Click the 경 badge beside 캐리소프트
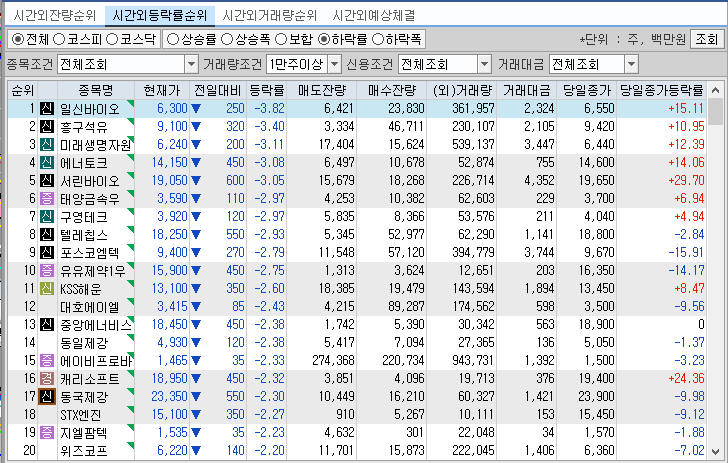The width and height of the screenshot is (728, 463). 46,378
